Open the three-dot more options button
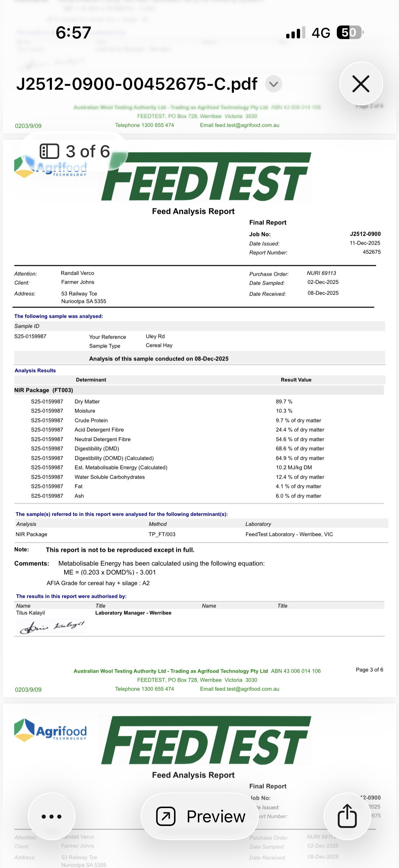399x868 pixels. point(52,816)
